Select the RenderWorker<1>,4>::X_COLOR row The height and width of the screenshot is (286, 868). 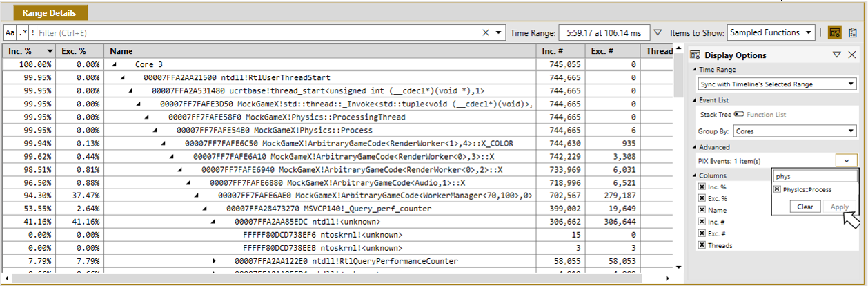[338, 143]
